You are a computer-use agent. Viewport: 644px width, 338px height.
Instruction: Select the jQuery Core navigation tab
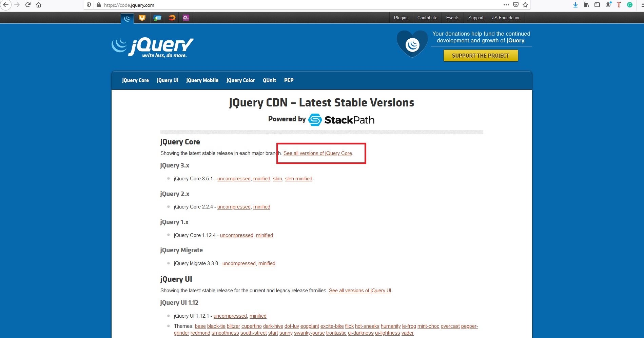tap(135, 80)
